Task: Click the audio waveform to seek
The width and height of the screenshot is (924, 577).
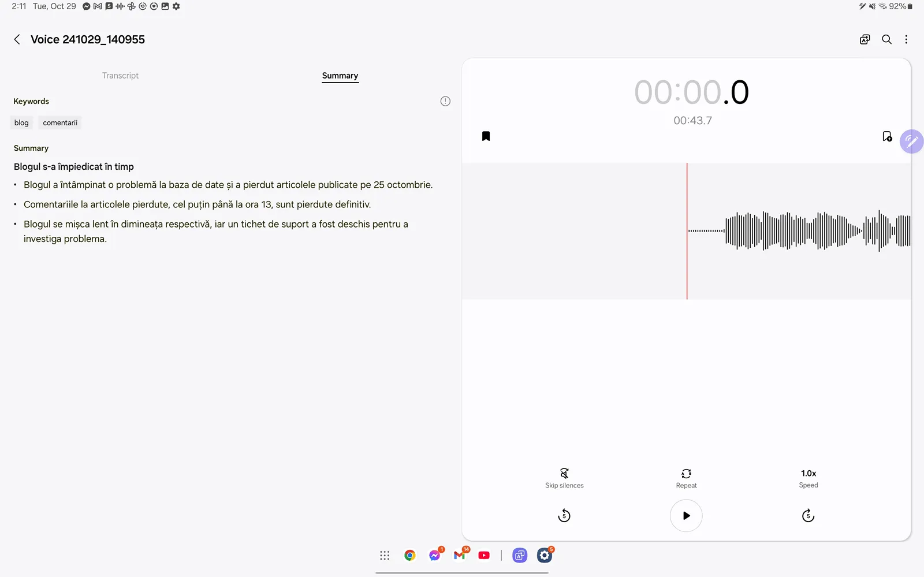Action: pos(808,231)
